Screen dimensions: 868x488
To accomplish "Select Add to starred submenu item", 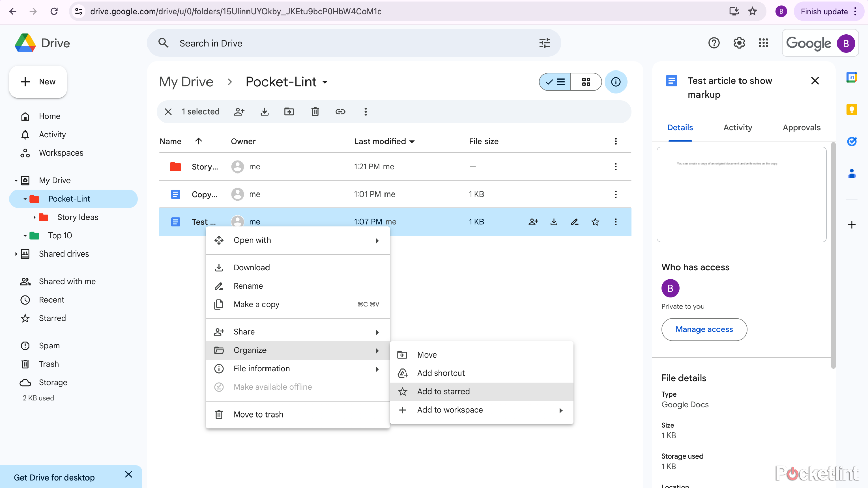I will (x=481, y=391).
